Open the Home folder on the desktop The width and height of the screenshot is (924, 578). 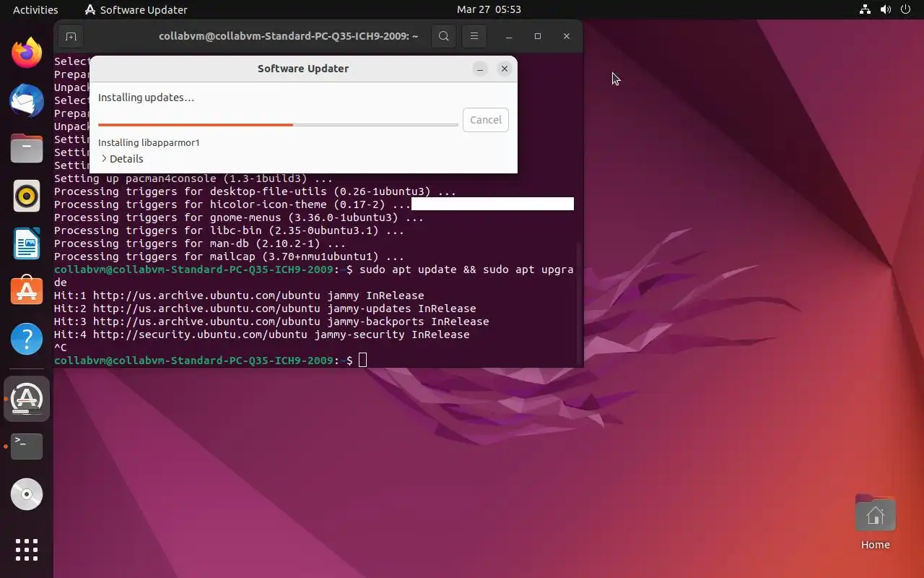coord(875,522)
